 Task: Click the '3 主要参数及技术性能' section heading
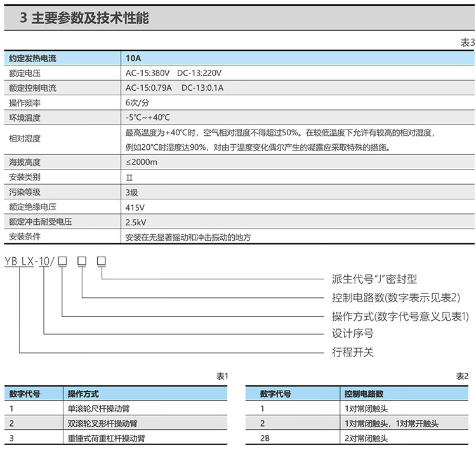pos(84,18)
